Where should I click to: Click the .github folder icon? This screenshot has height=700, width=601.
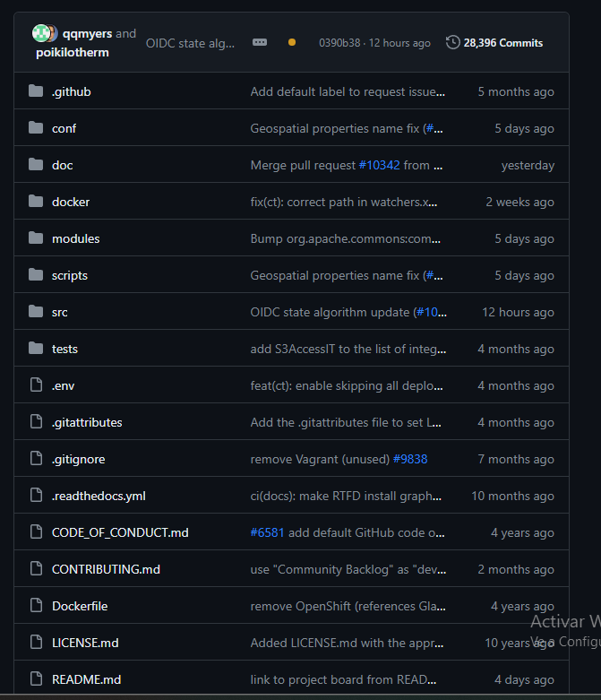coord(36,91)
